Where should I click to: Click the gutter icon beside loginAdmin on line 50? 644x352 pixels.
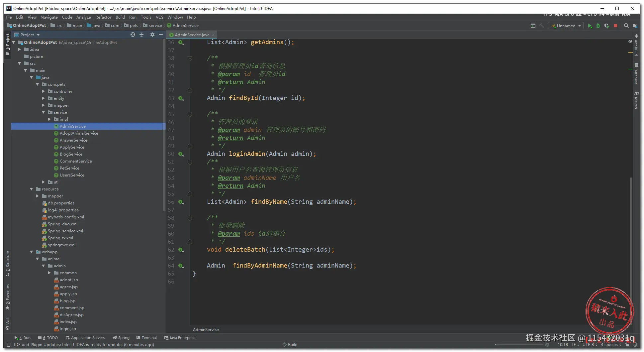point(181,154)
